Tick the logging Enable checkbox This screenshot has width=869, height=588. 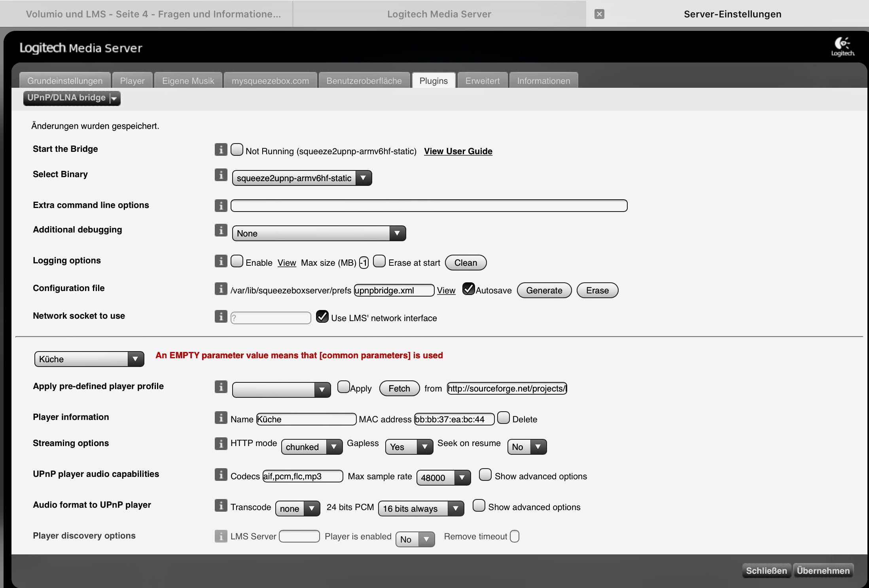(237, 261)
